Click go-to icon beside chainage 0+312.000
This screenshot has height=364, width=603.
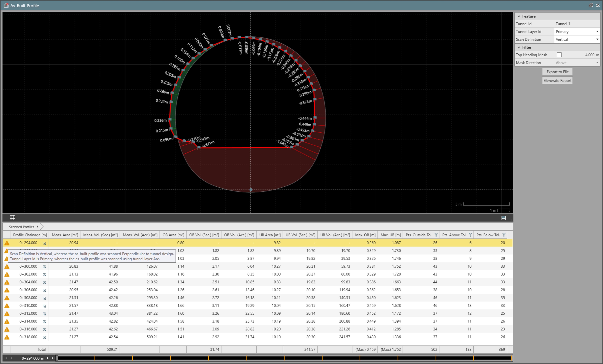click(44, 314)
